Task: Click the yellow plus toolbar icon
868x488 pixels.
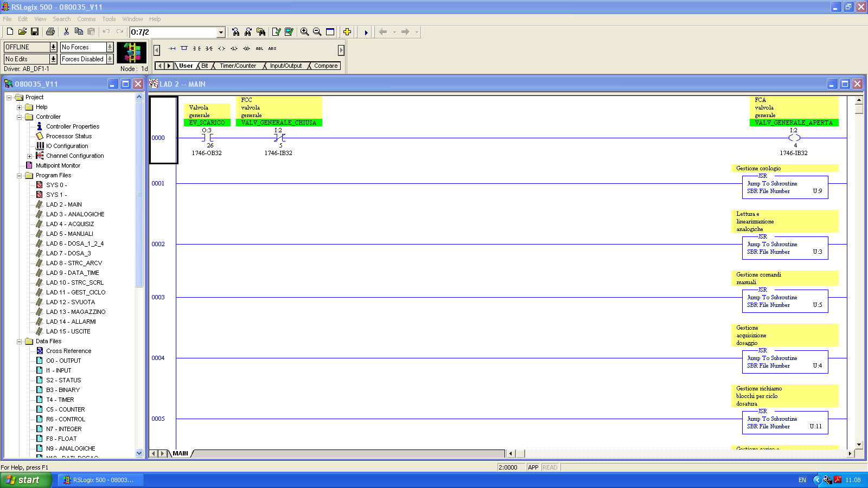Action: 347,32
